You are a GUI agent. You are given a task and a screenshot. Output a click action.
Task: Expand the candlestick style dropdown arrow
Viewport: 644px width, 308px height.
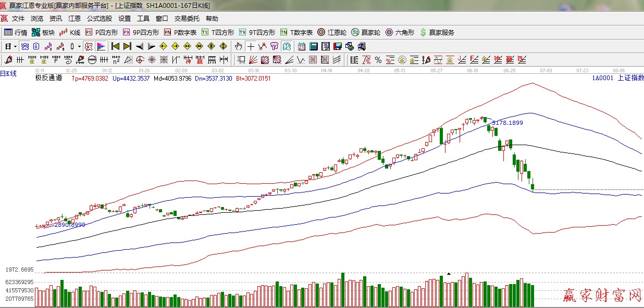click(79, 46)
